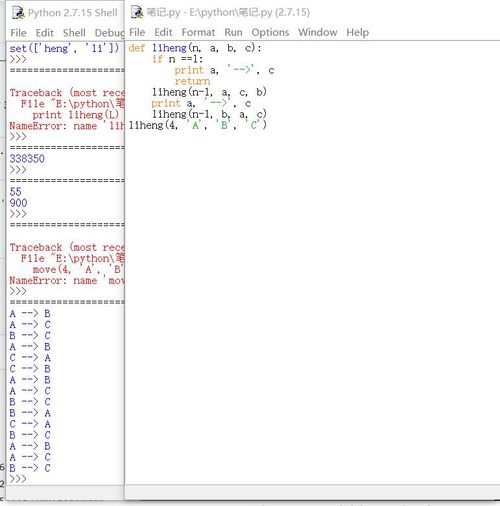This screenshot has width=500, height=506.
Task: Click the 900 output line in shell
Action: (x=18, y=203)
